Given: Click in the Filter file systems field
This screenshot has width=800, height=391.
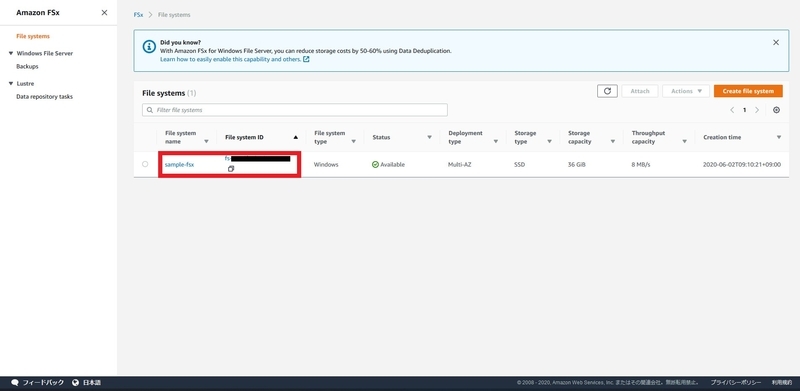Looking at the screenshot, I should [x=295, y=110].
